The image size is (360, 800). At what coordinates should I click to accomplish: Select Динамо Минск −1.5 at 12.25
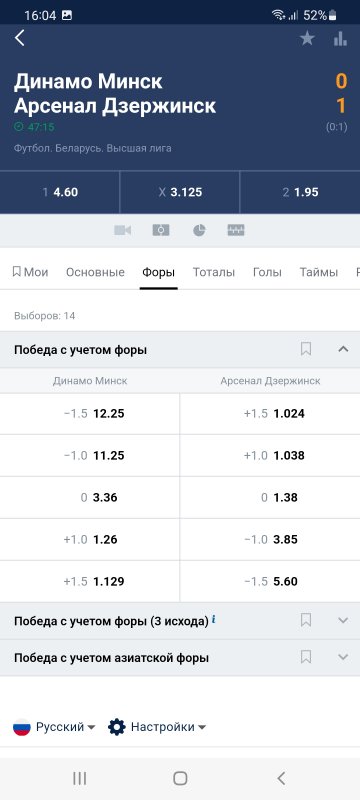click(90, 414)
